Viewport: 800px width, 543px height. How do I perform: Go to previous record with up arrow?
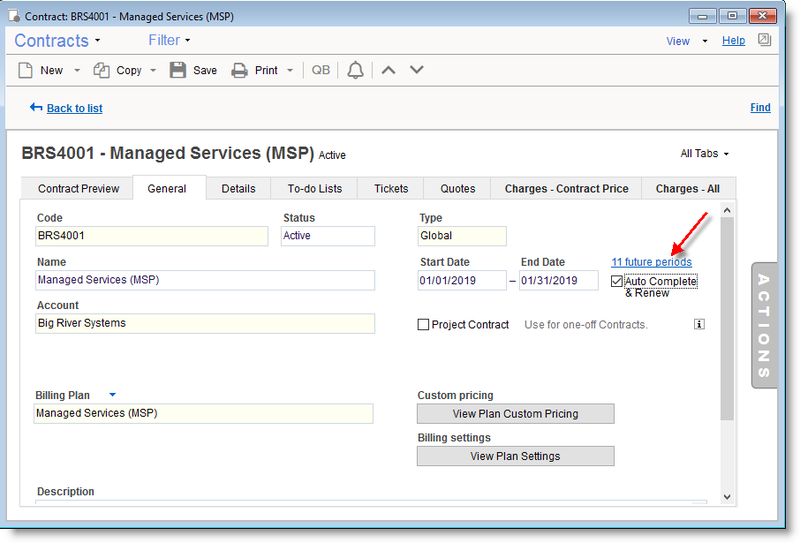pyautogui.click(x=390, y=70)
